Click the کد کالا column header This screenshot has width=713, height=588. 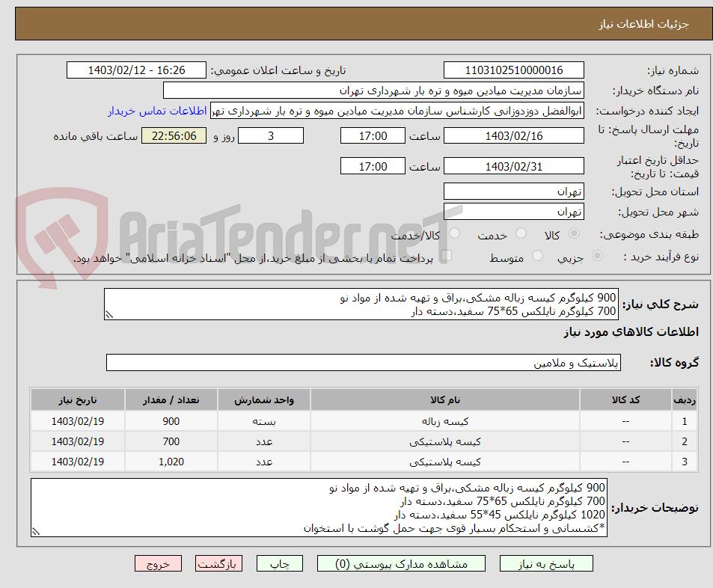click(x=625, y=399)
